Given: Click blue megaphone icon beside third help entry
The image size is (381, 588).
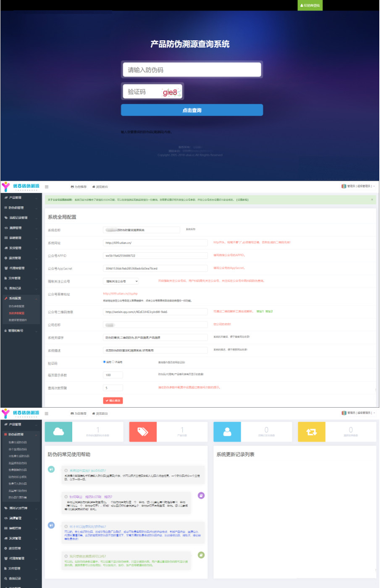Looking at the screenshot, I should [51, 525].
